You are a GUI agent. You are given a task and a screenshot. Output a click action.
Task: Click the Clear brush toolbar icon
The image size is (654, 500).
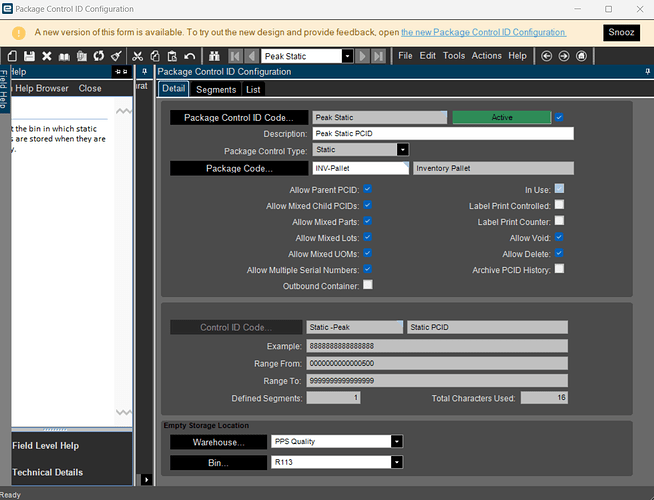pyautogui.click(x=116, y=56)
